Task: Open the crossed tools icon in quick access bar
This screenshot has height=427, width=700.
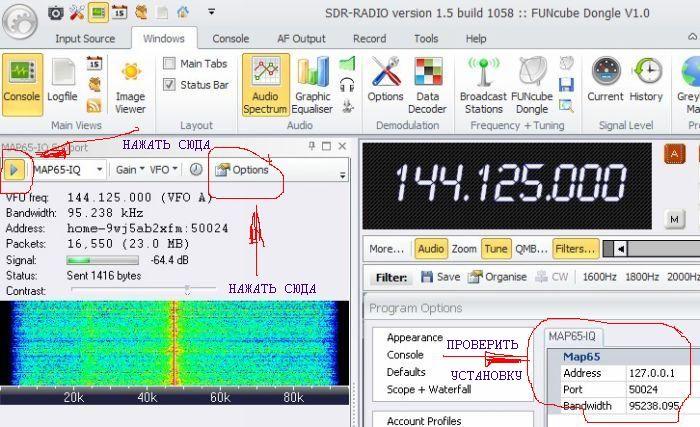Action: pos(77,13)
